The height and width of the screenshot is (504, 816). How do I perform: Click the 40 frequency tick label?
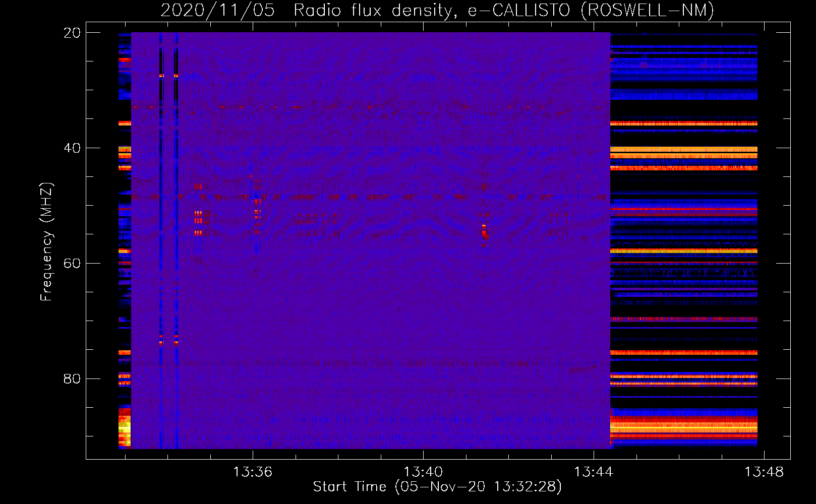[72, 148]
